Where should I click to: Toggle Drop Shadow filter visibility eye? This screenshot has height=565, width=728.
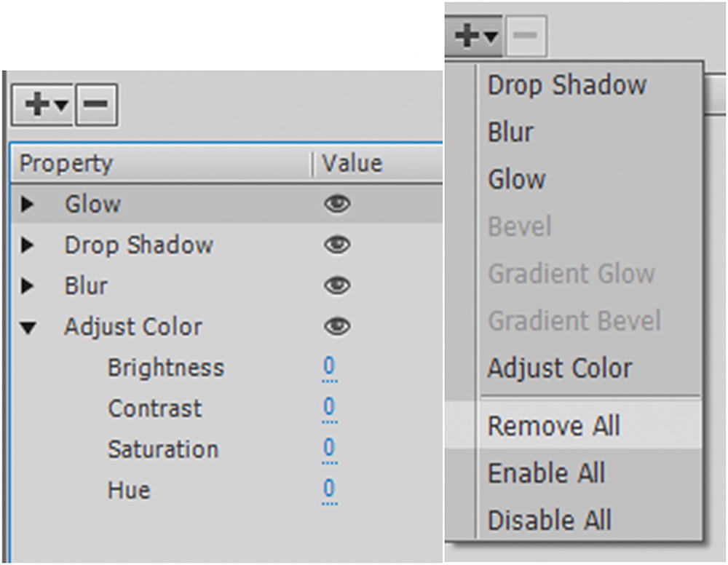click(x=336, y=246)
